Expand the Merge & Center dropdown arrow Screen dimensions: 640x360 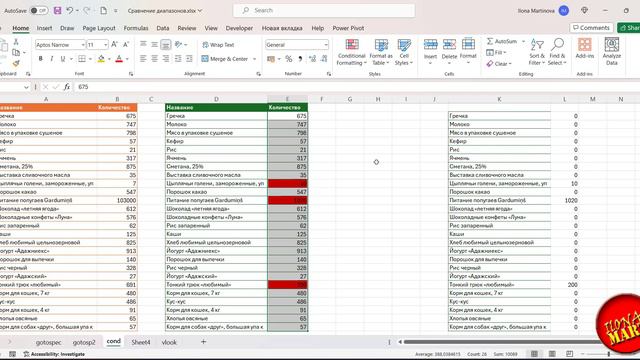(254, 59)
